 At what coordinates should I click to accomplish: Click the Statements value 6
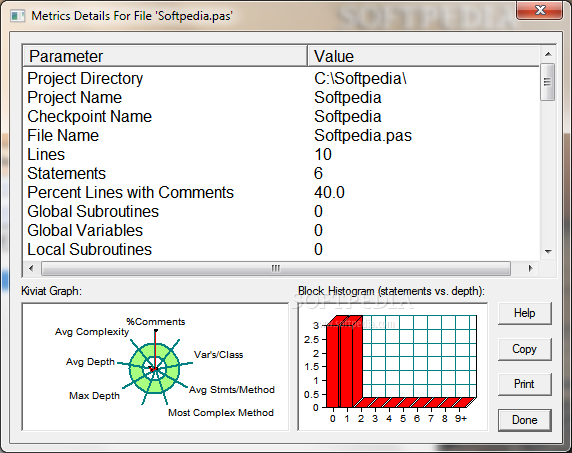click(318, 173)
